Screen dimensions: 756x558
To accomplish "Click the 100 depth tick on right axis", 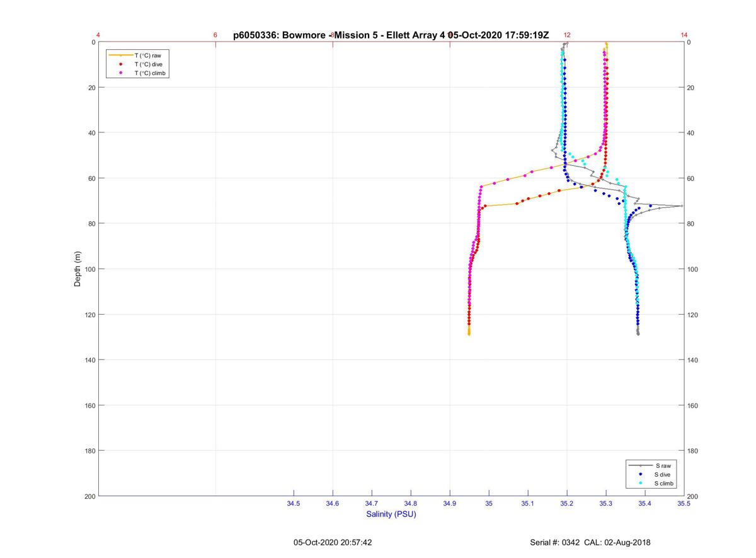I will 693,269.
